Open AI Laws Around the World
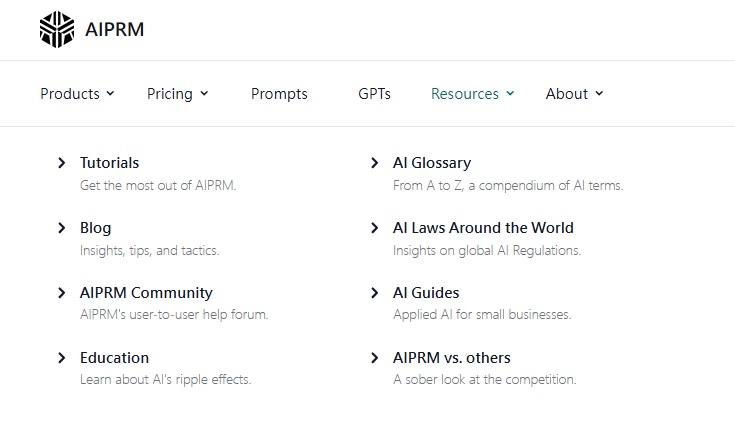This screenshot has width=735, height=427. click(483, 228)
